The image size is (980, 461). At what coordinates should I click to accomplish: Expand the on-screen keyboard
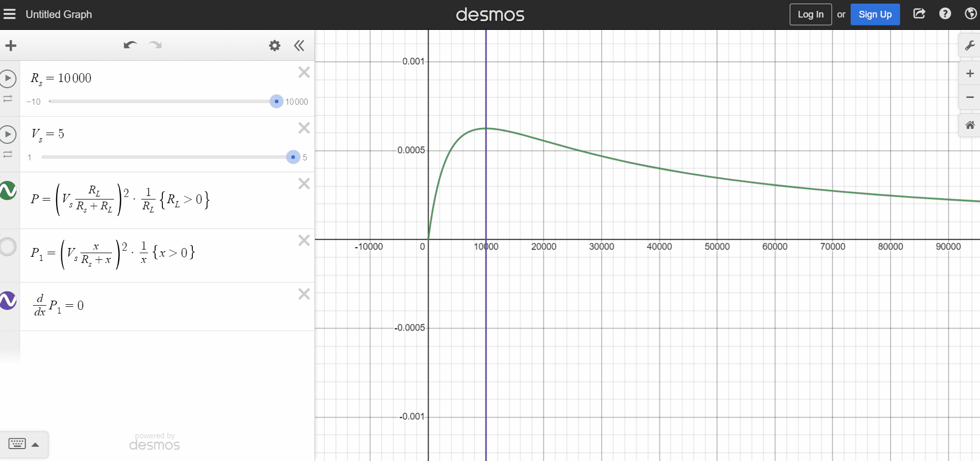pos(24,444)
